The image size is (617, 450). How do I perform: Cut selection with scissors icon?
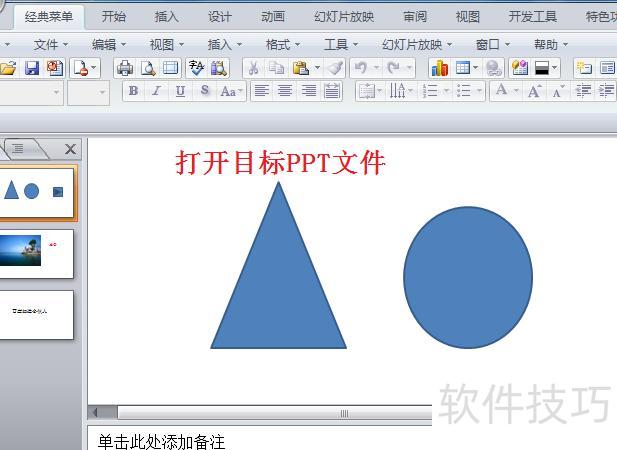[x=254, y=68]
